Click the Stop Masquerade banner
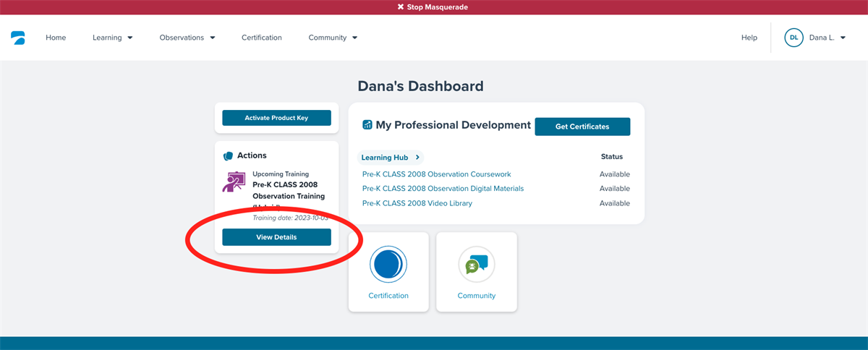This screenshot has width=868, height=350. pyautogui.click(x=434, y=7)
